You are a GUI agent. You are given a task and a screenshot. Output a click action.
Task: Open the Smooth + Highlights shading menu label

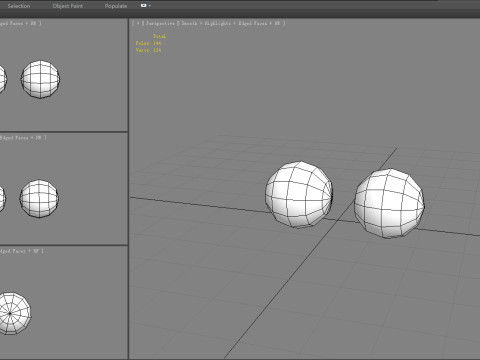(206, 23)
